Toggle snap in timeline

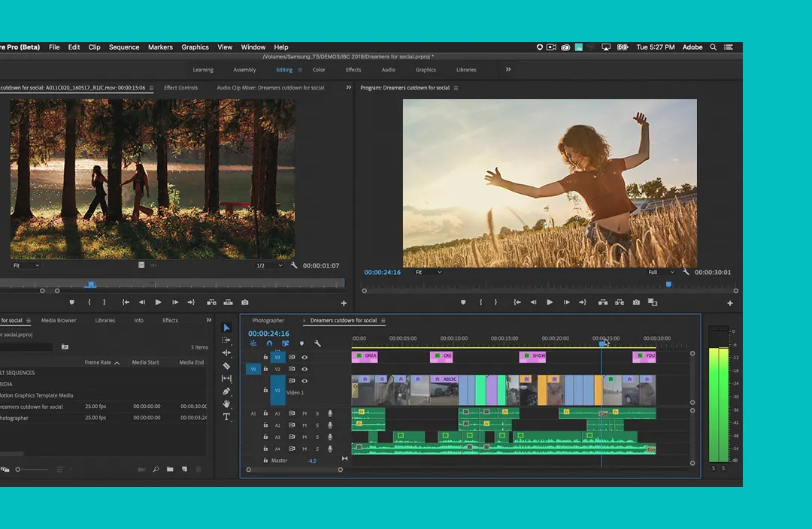coord(269,343)
